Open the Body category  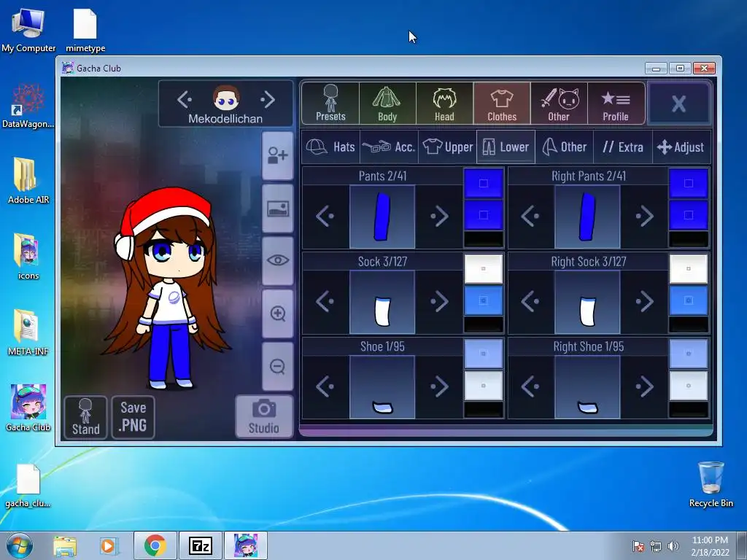pos(387,103)
